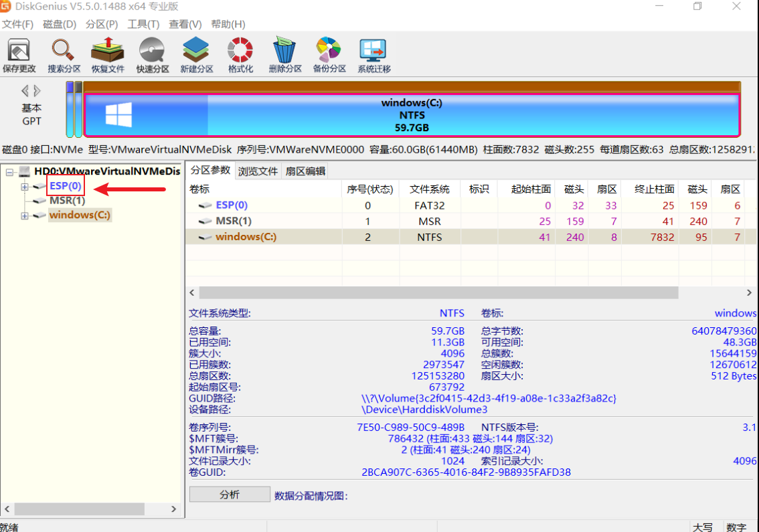Click the Save Changes (保存更改) toolbar icon
Image resolution: width=759 pixels, height=532 pixels.
19,55
